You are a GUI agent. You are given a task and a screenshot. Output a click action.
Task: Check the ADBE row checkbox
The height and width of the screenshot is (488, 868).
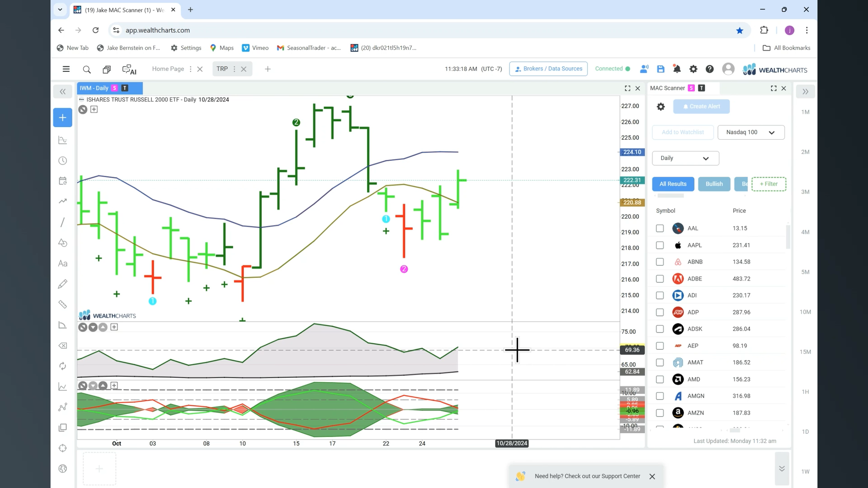(660, 279)
